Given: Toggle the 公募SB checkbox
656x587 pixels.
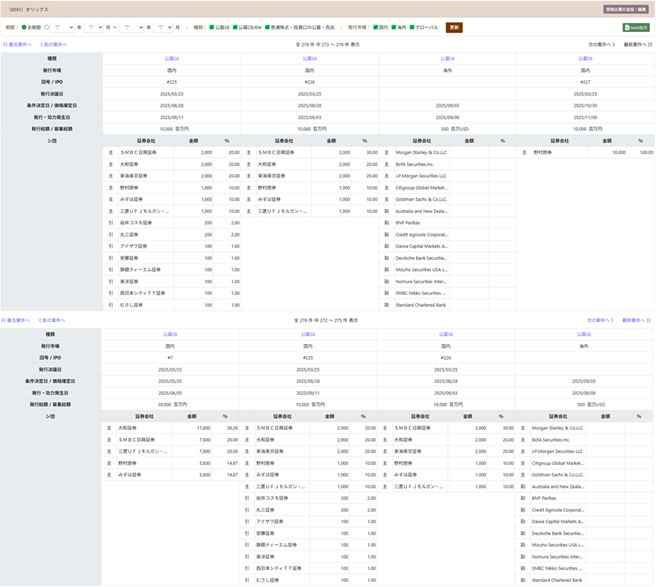Looking at the screenshot, I should (x=210, y=27).
